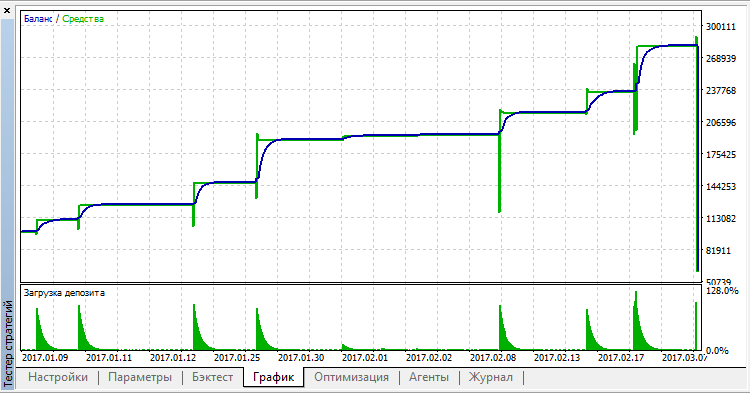
Task: Click the 81911 axis value
Action: pyautogui.click(x=718, y=251)
